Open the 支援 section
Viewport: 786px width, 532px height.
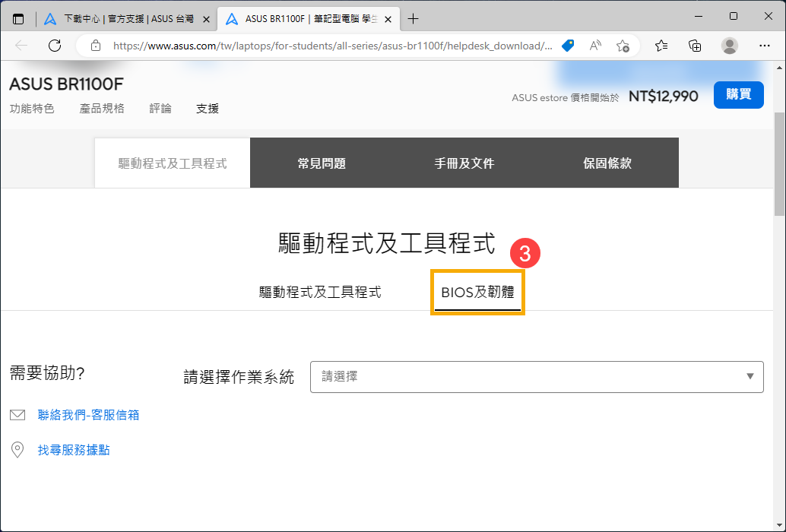[207, 108]
